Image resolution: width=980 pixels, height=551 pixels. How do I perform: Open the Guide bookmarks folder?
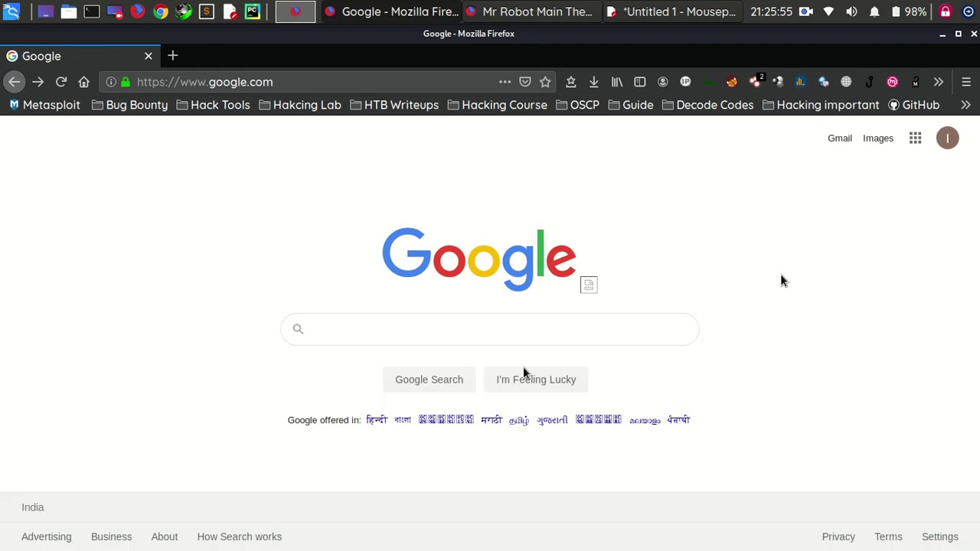pos(631,105)
